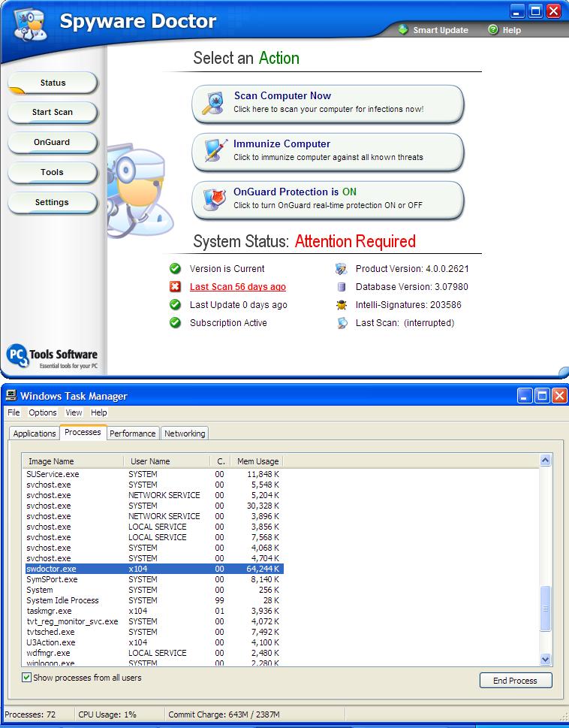Screen dimensions: 569x728
Task: Click the green Help question-mark icon
Action: 493,30
